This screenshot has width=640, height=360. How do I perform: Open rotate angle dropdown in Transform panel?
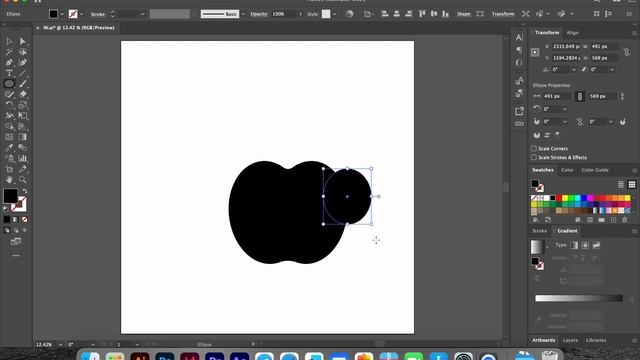[x=574, y=70]
